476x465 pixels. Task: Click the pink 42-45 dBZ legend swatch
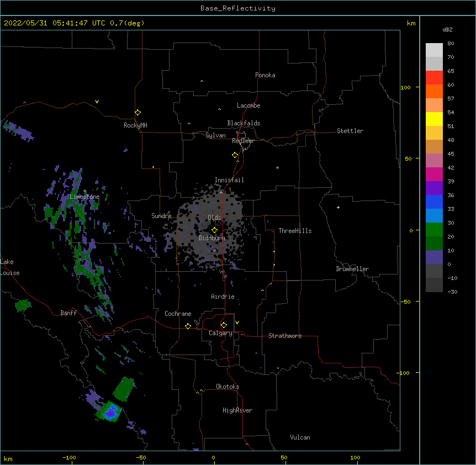click(434, 160)
